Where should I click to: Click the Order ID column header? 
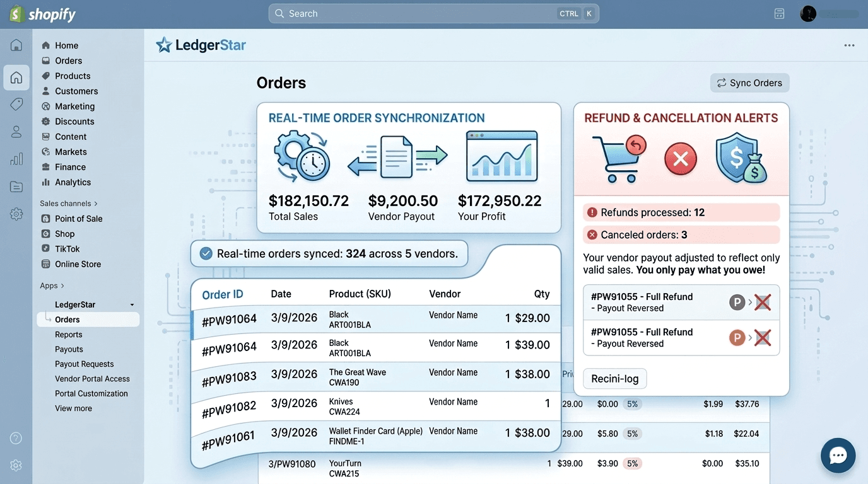pos(222,294)
